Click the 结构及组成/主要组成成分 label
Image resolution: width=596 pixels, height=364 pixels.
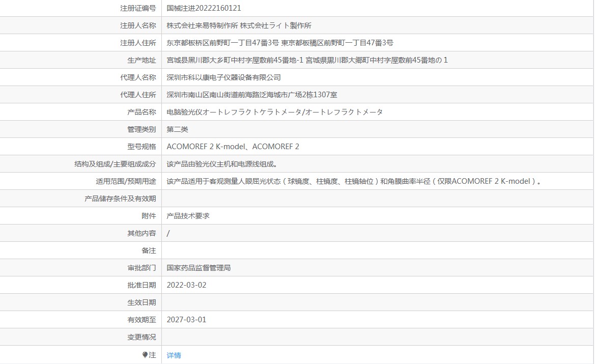click(x=115, y=164)
